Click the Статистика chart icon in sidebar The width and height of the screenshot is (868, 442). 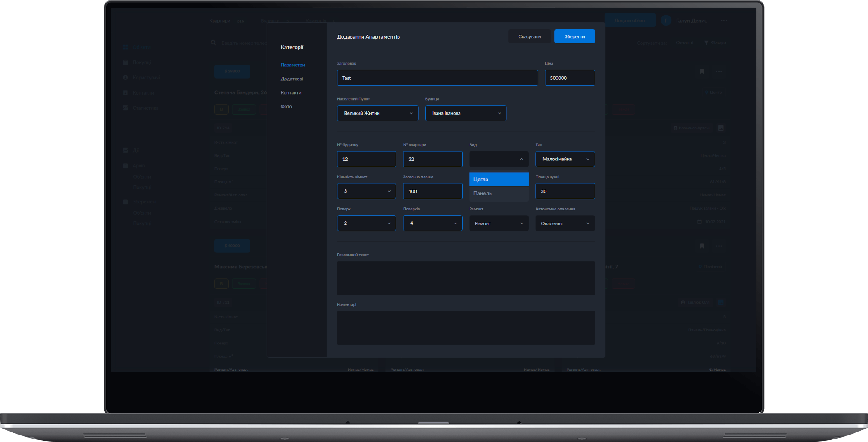coord(125,108)
